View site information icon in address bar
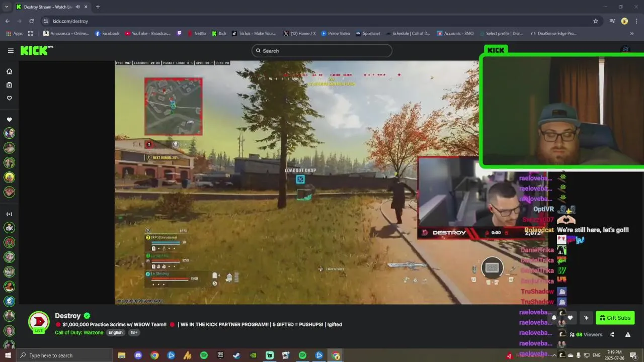This screenshot has height=362, width=644. [x=46, y=21]
